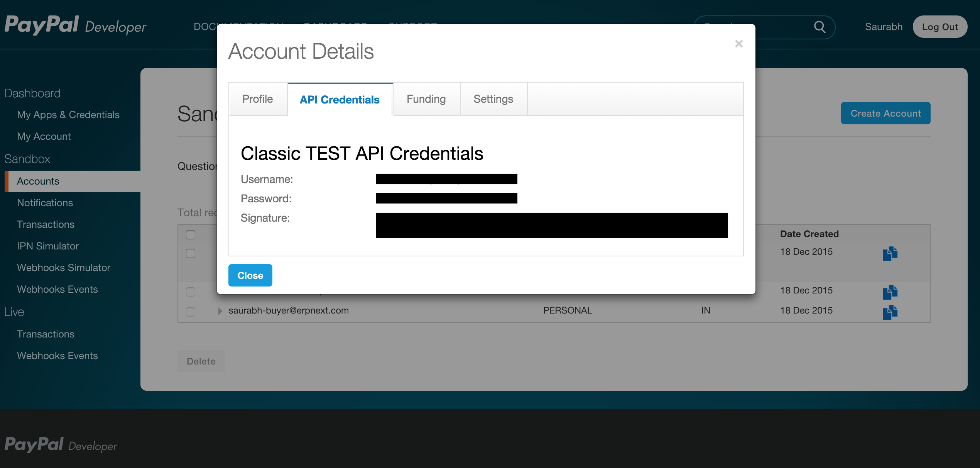980x468 pixels.
Task: Open the Funding tab
Action: (426, 99)
